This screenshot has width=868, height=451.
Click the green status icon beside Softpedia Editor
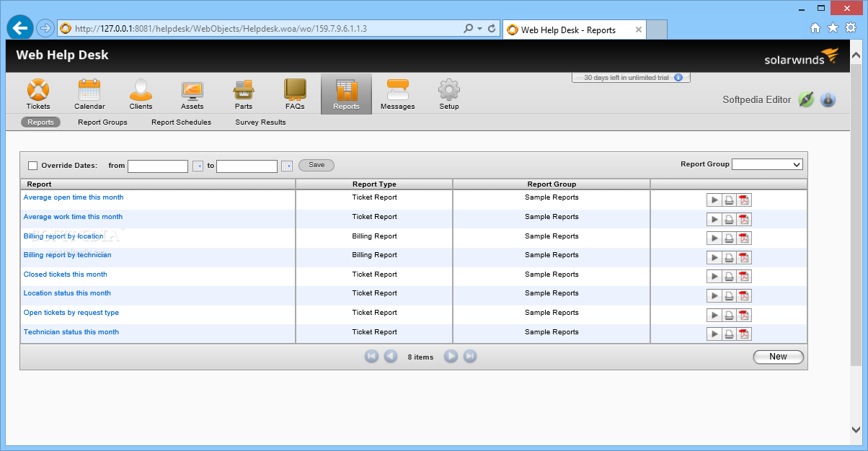point(806,99)
